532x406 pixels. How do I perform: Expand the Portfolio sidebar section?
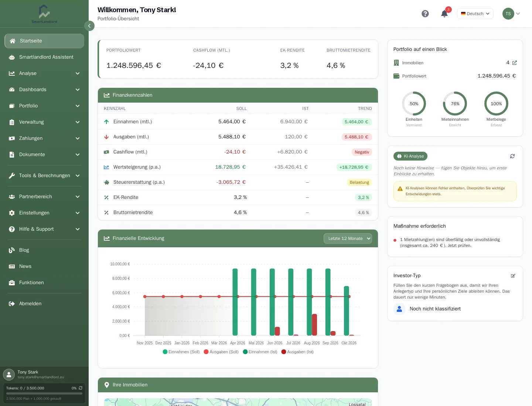coord(44,106)
